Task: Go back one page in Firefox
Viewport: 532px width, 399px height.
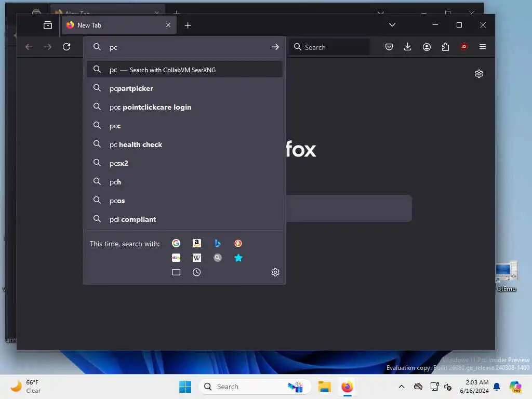Action: coord(29,47)
